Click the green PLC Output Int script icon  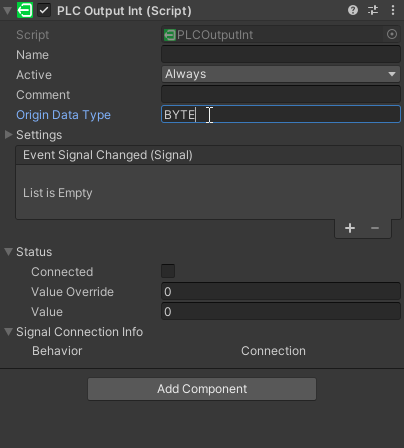coord(25,10)
